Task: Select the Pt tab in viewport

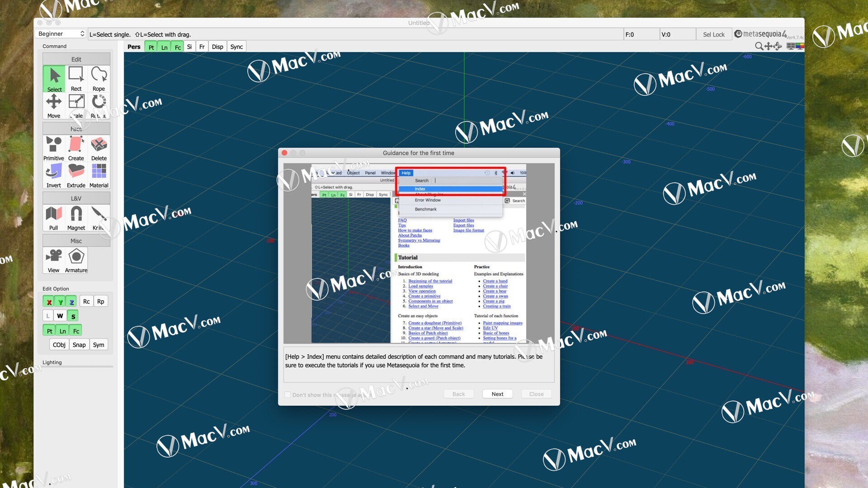Action: (x=152, y=47)
